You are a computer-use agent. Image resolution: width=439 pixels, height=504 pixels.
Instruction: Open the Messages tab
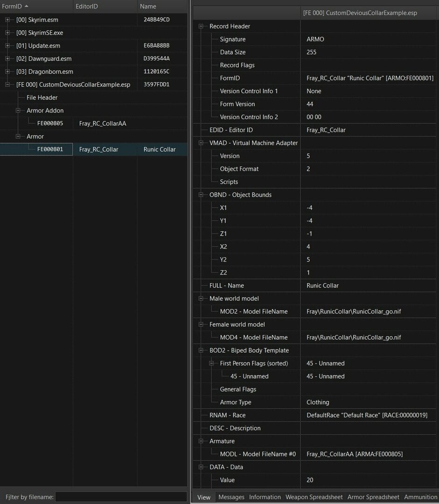[231, 497]
